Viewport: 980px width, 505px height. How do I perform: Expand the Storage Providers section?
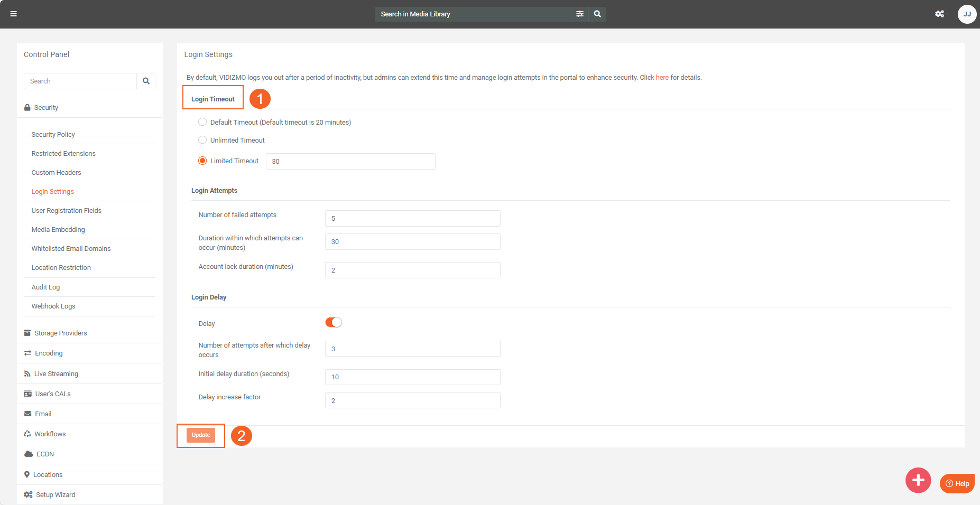click(60, 333)
